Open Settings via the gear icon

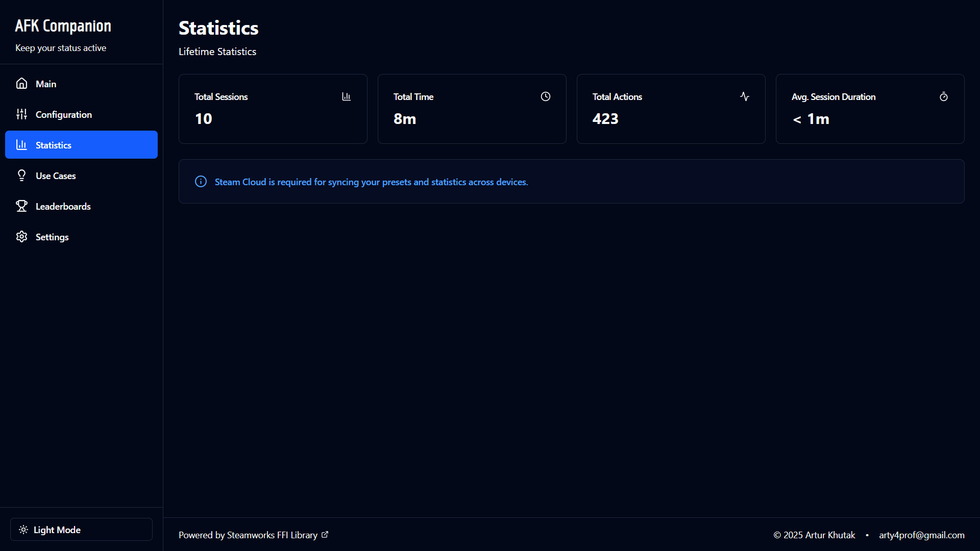point(21,237)
